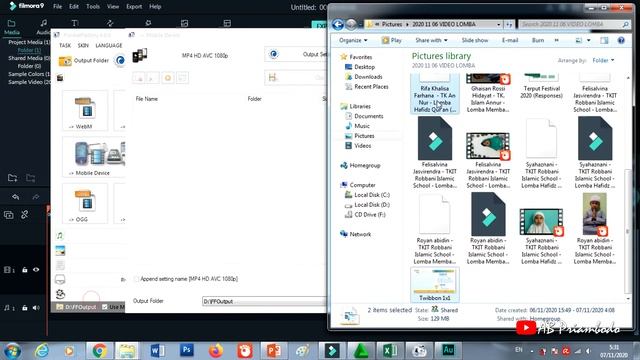Click Play in Explorer toolbar

391,40
